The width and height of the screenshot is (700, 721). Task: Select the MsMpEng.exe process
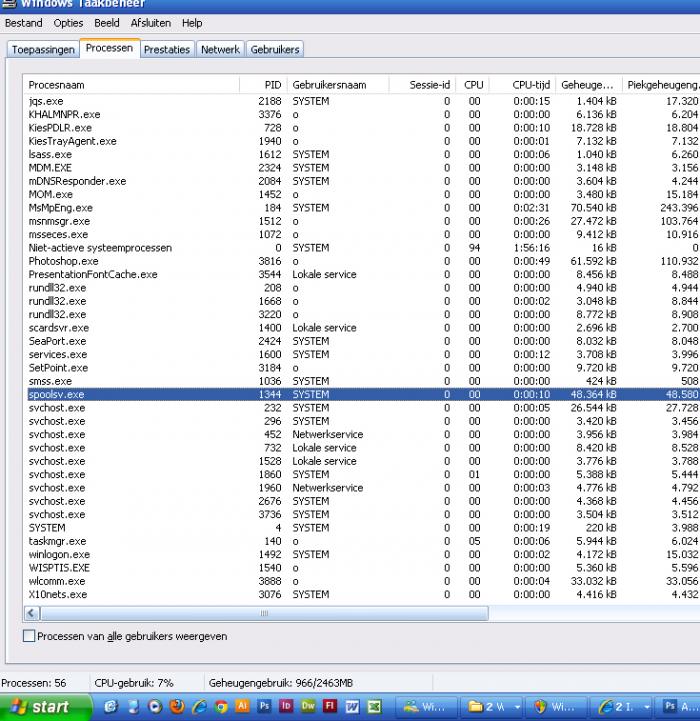tap(363, 208)
